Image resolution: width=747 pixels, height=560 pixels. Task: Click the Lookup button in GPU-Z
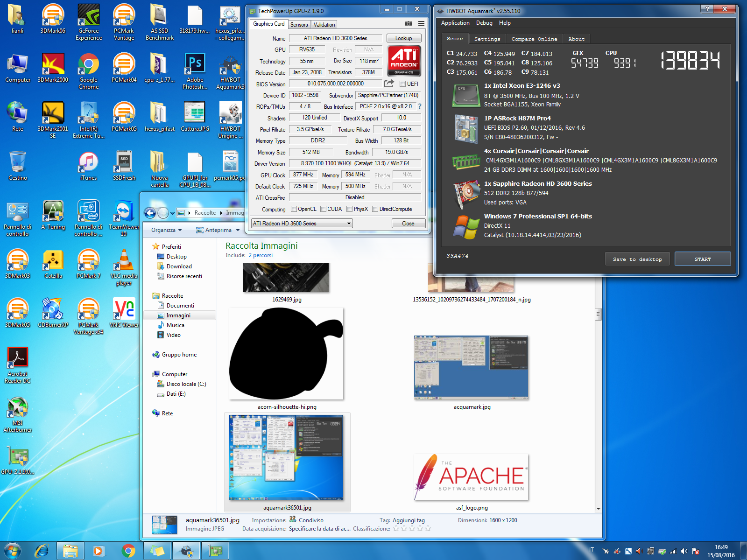click(403, 38)
